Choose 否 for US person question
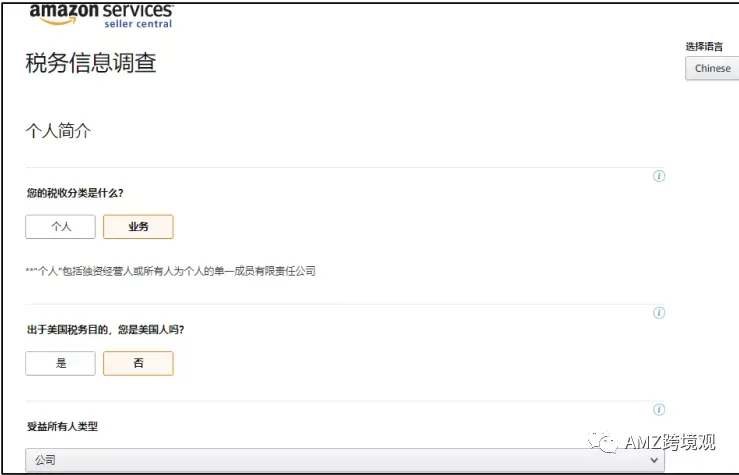Viewport: 739px width, 475px height. (x=138, y=363)
